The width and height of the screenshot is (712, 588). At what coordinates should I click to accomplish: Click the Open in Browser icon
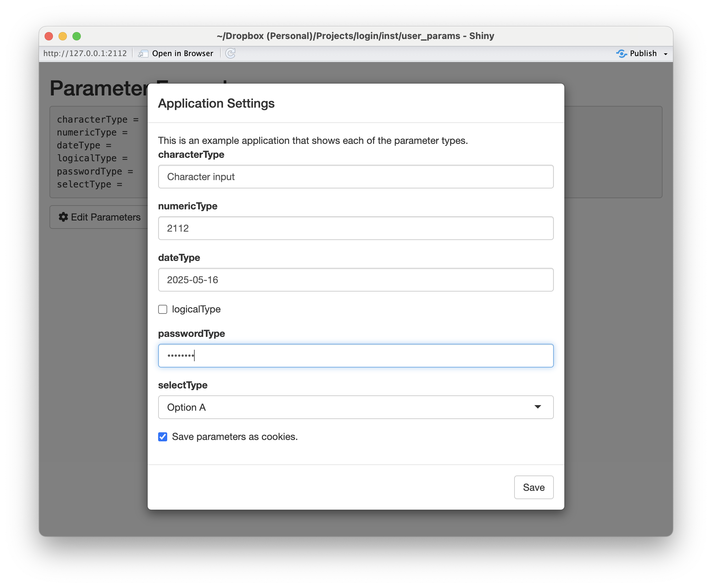(x=143, y=54)
